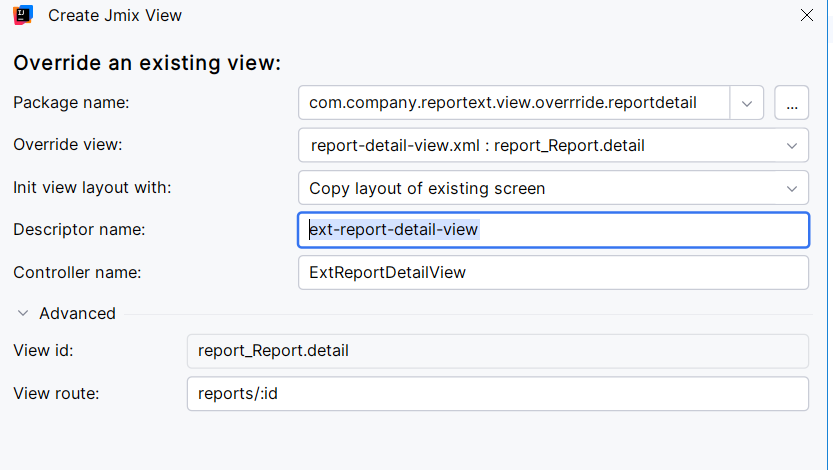Open the Init view layout chevron arrow
The width and height of the screenshot is (833, 470).
coord(792,188)
